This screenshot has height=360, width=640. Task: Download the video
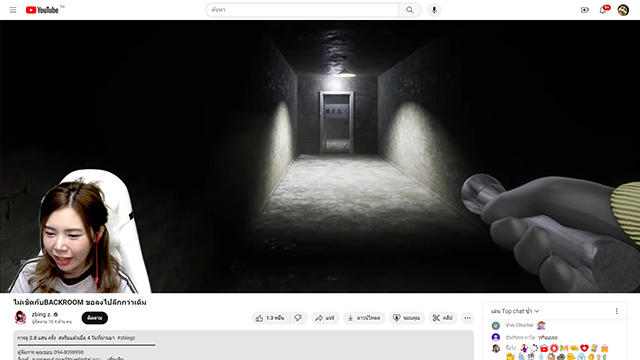[364, 318]
